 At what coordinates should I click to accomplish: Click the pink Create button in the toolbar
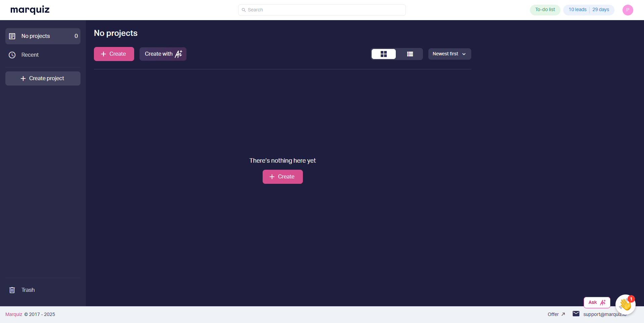coord(114,54)
